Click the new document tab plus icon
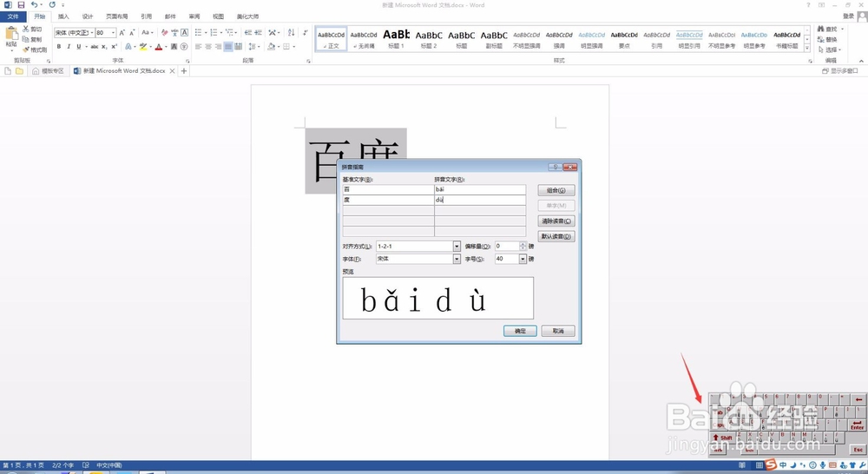 click(x=184, y=71)
